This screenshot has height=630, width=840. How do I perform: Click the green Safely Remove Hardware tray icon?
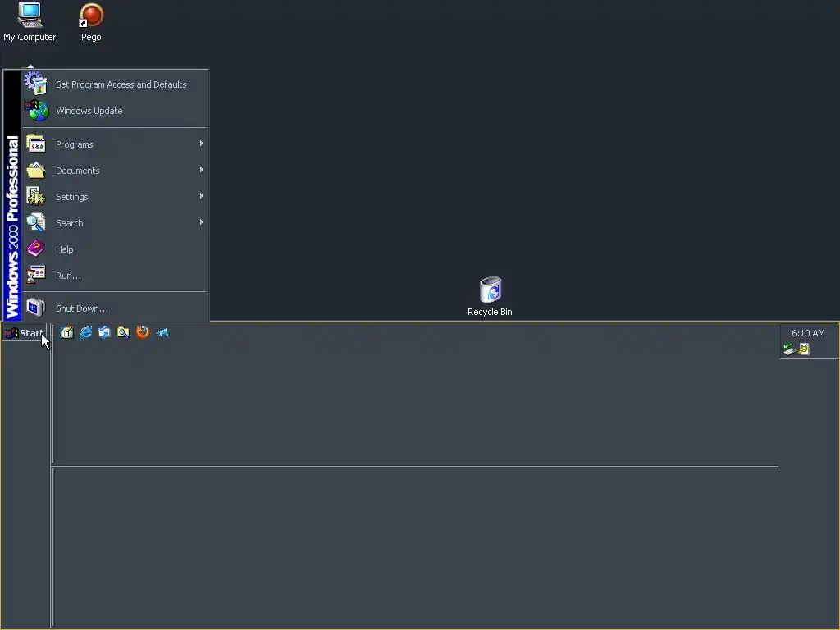(x=789, y=349)
